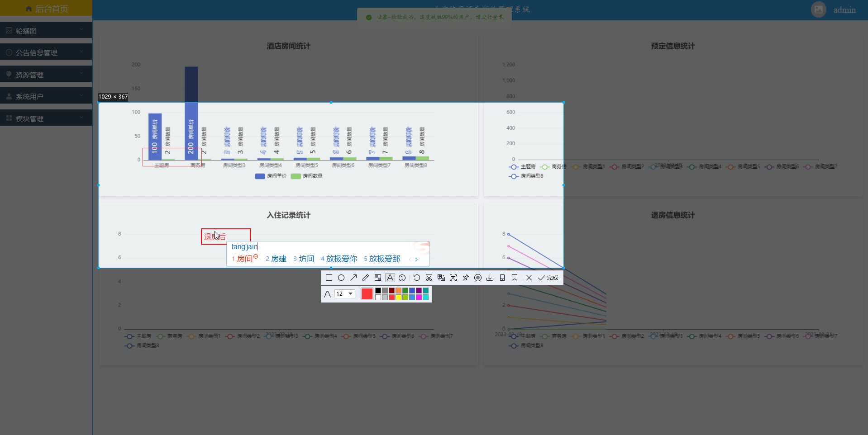Select the ellipse annotation tool
This screenshot has height=435, width=868.
pyautogui.click(x=341, y=278)
